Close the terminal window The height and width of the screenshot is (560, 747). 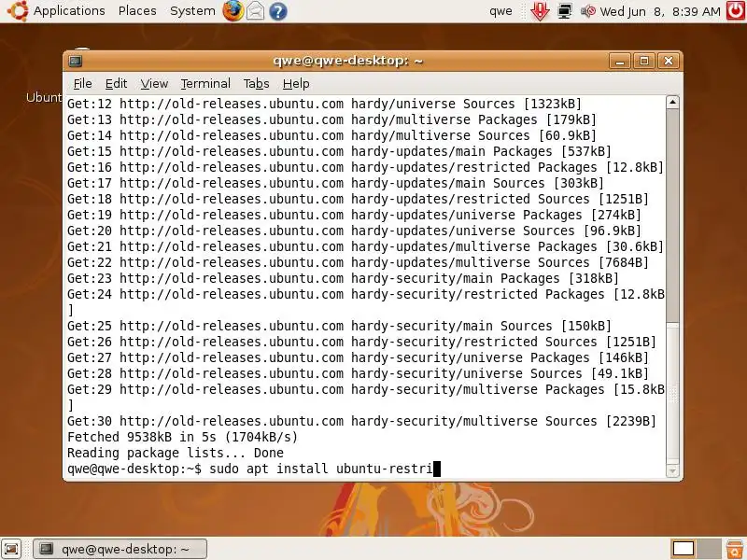669,61
